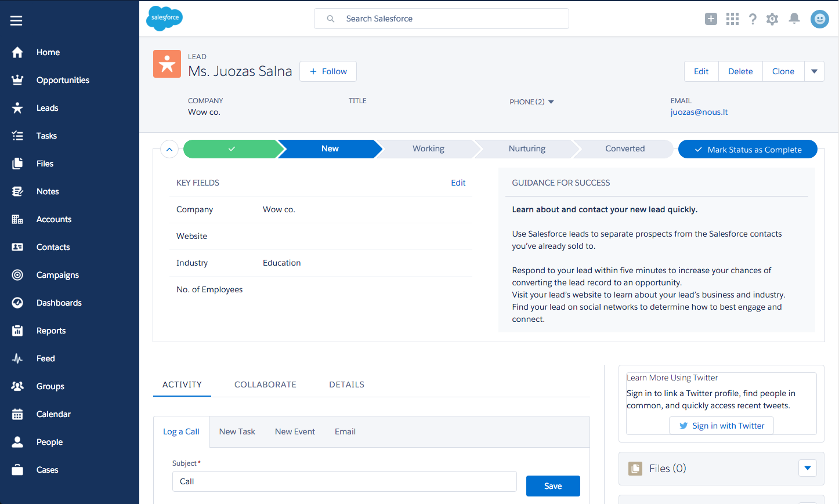Select the Email activity tab
The image size is (839, 504).
pyautogui.click(x=345, y=432)
